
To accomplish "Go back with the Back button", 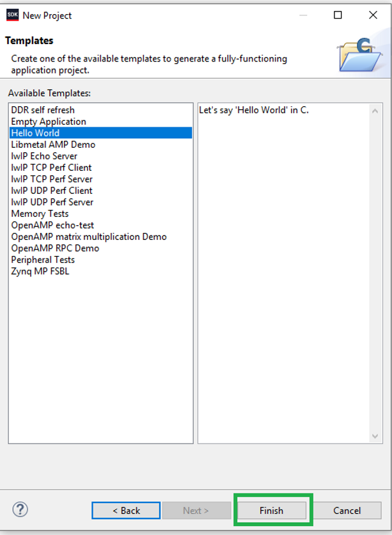I will pos(126,510).
